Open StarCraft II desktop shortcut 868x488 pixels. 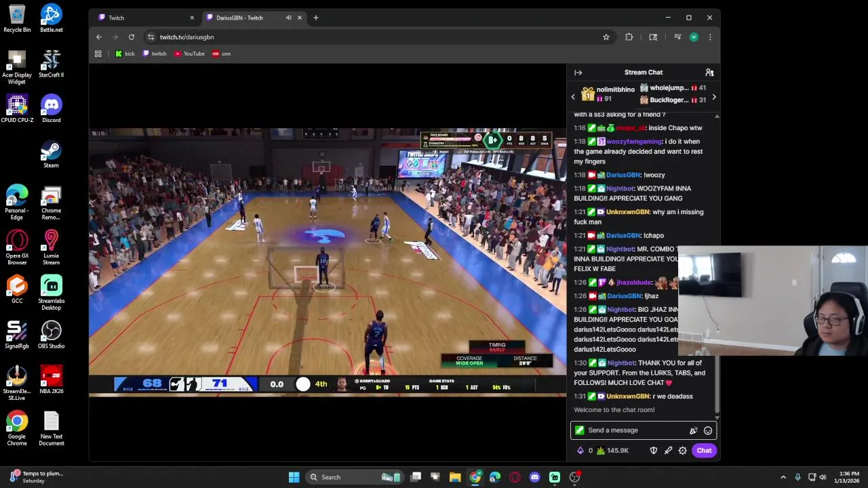coord(51,64)
